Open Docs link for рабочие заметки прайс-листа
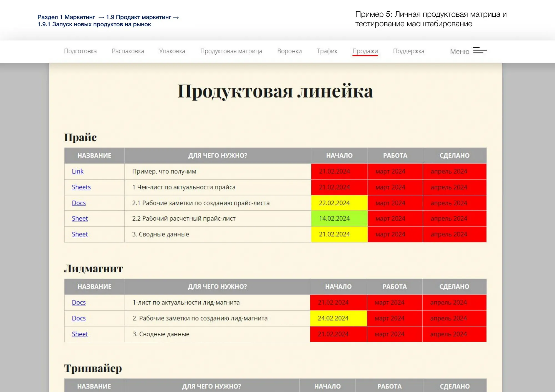The image size is (555, 392). coord(79,203)
